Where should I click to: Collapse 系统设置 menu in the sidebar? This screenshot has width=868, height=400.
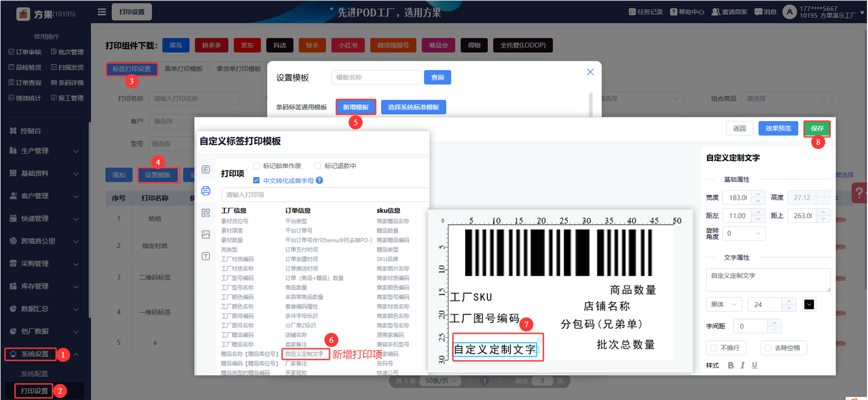45,354
